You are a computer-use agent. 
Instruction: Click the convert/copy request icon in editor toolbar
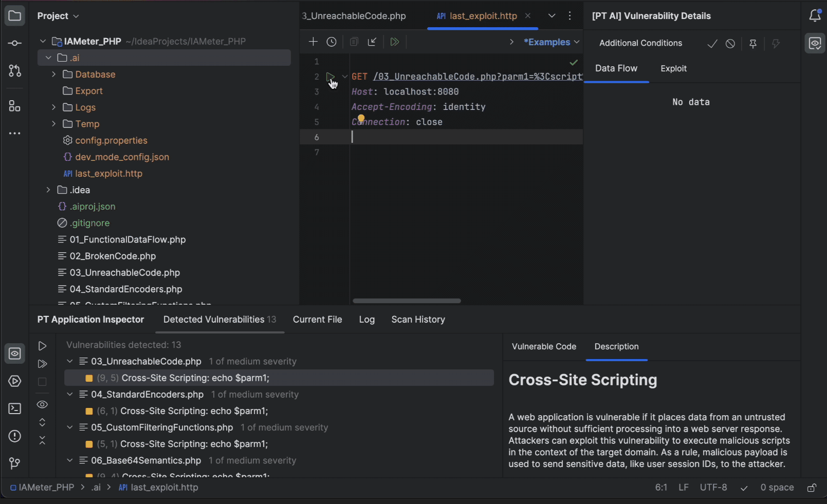point(354,42)
